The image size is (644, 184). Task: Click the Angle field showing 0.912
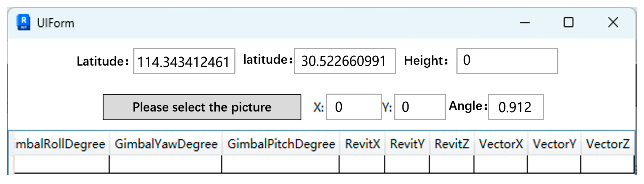516,107
